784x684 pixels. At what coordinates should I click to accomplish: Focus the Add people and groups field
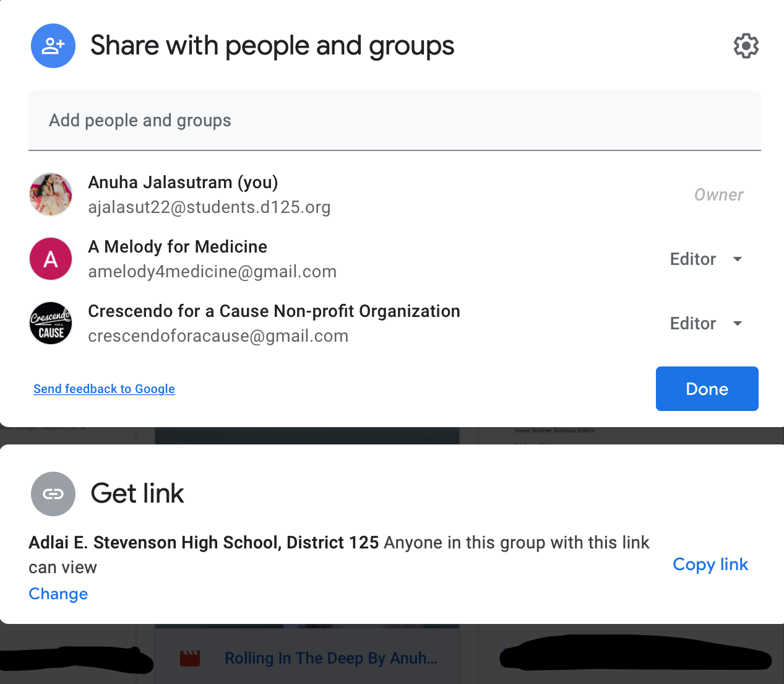[x=394, y=121]
